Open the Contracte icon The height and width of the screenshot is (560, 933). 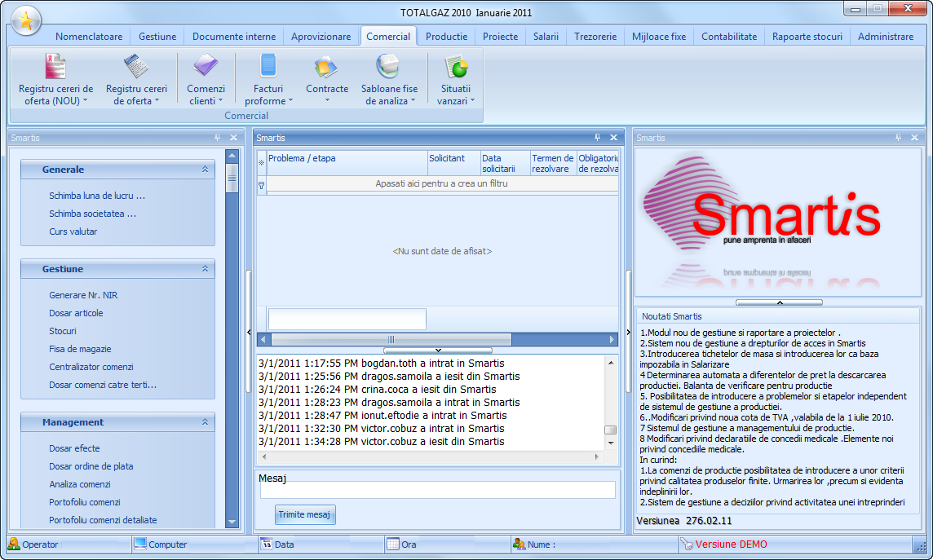(327, 67)
